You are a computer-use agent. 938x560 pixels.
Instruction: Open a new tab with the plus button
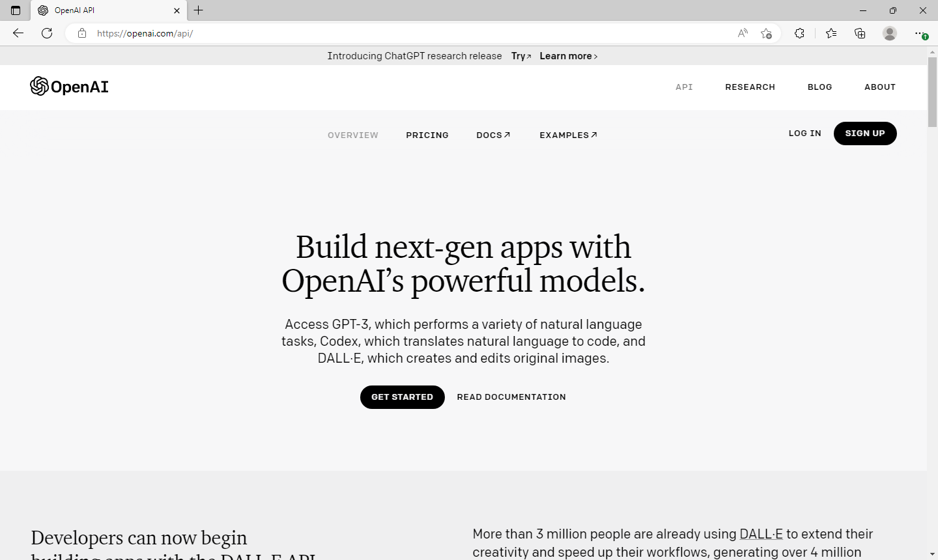tap(199, 10)
